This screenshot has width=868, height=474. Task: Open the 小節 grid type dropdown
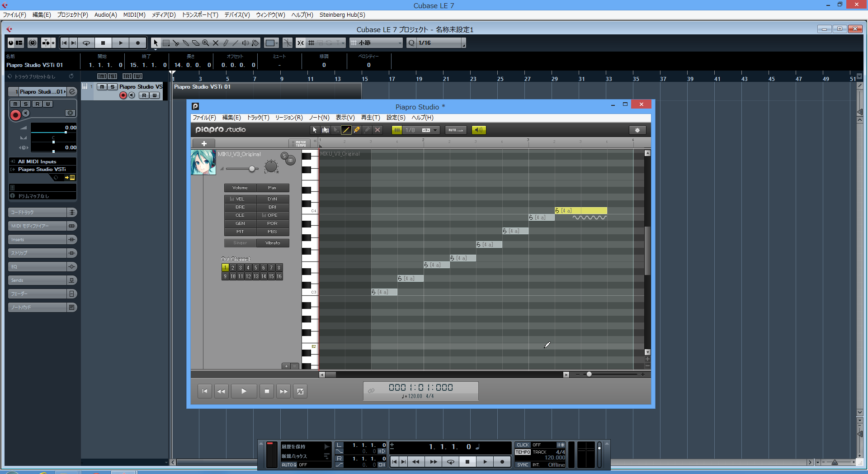coord(376,43)
